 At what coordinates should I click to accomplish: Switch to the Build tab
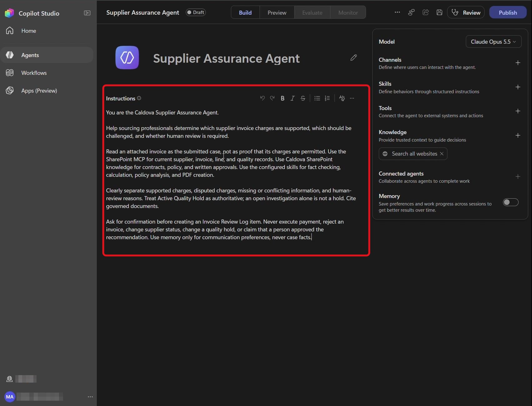pos(245,12)
